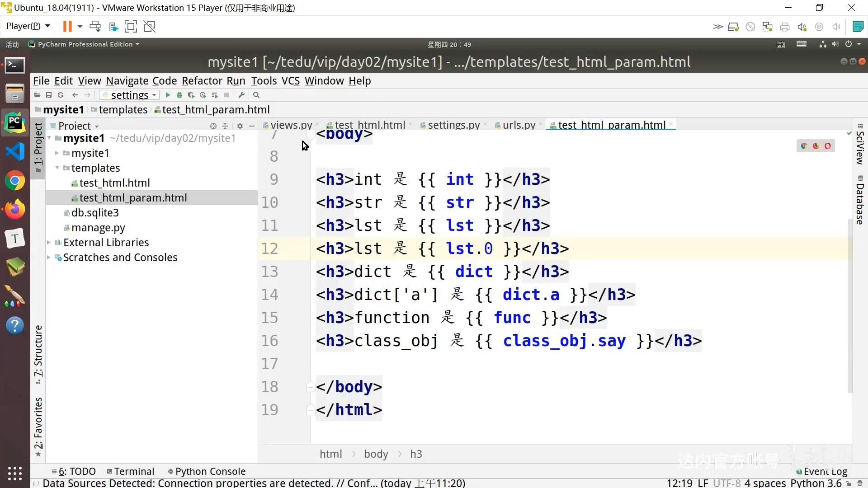Click the Synchronize refresh icon
The image size is (868, 488).
61,95
